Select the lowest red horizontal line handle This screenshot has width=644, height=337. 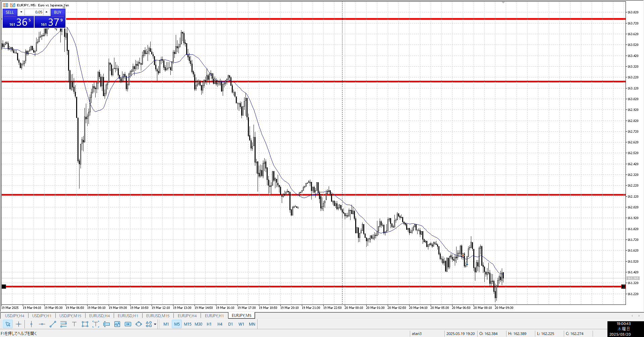tap(4, 286)
